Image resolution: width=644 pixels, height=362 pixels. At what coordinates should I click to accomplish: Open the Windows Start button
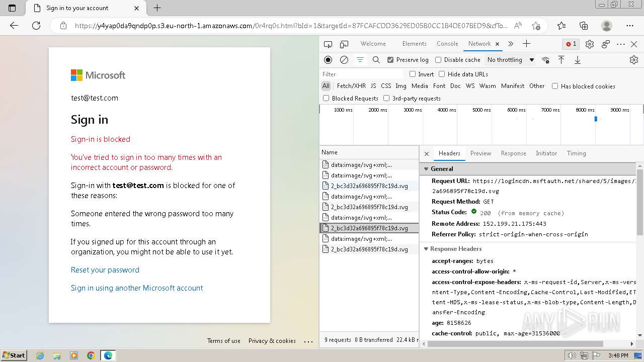14,355
